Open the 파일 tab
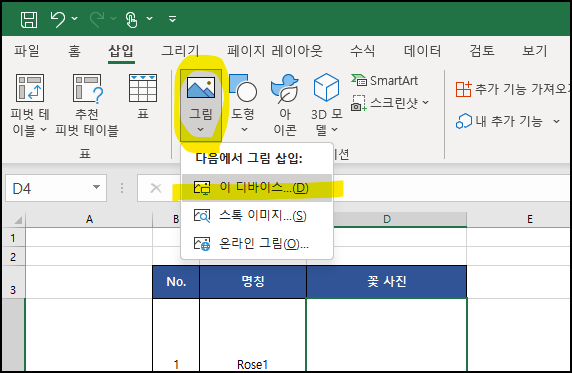 tap(26, 50)
